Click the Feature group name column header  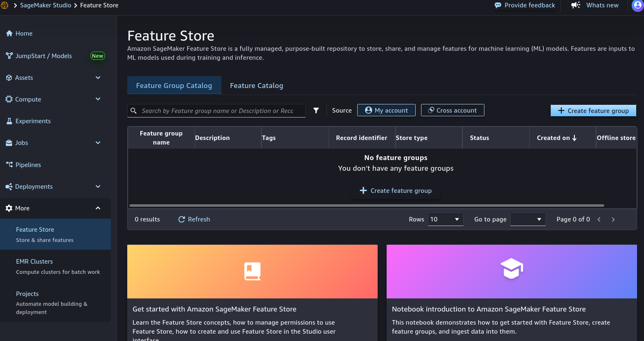pos(161,138)
